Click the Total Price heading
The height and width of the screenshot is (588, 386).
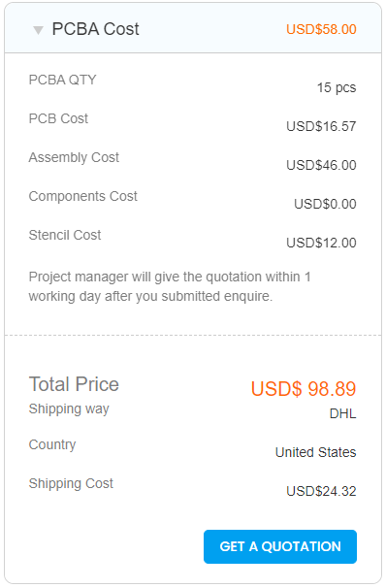pos(74,384)
